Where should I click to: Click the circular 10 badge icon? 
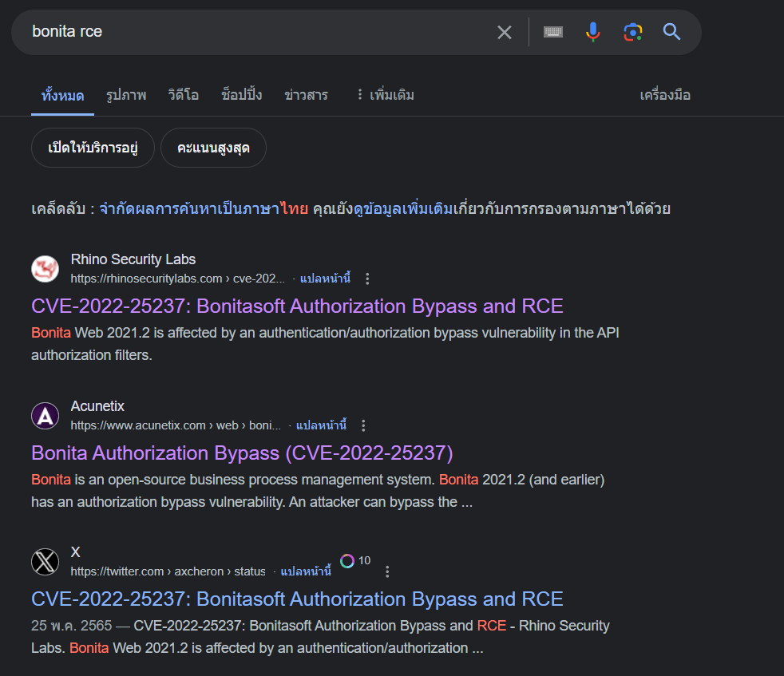pos(347,561)
